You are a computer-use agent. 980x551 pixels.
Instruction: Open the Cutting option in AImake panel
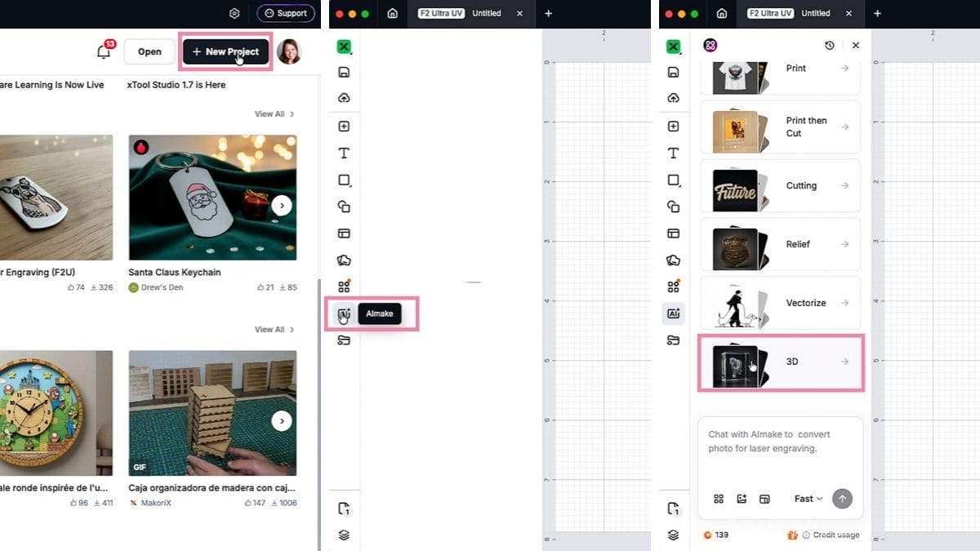pos(780,185)
